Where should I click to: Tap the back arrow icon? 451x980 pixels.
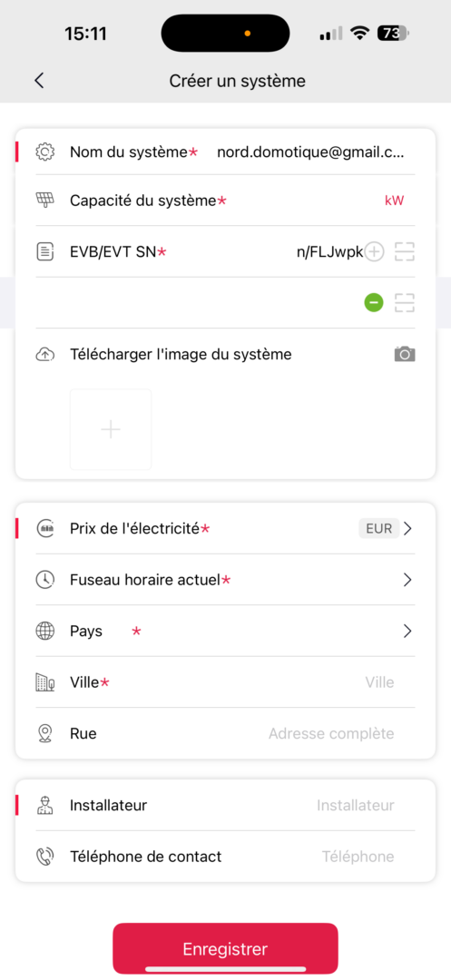[x=39, y=81]
